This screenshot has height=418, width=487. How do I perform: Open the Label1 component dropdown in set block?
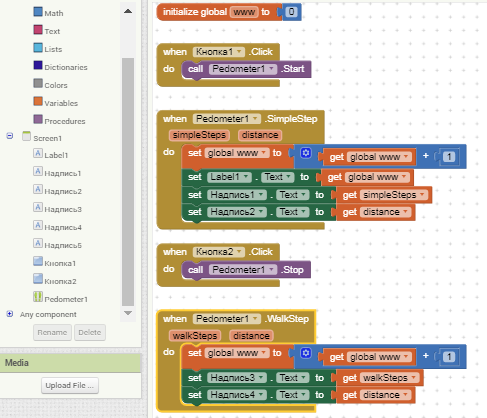pos(229,177)
